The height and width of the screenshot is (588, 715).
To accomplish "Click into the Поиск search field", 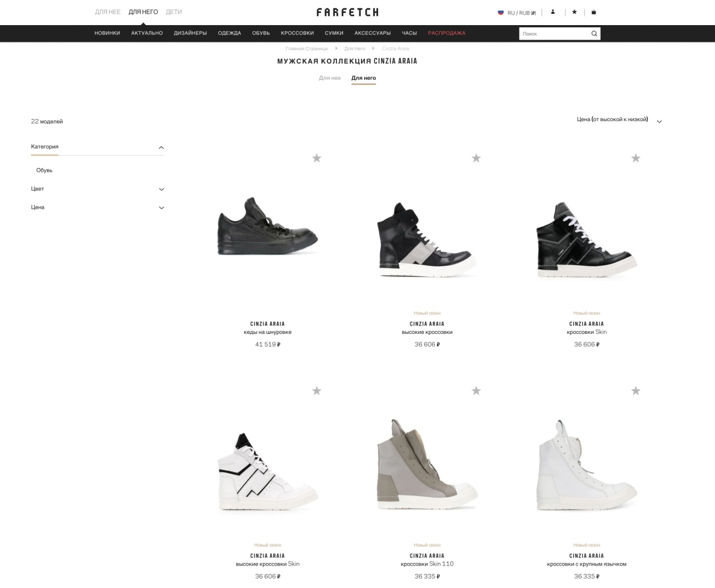I will click(554, 34).
